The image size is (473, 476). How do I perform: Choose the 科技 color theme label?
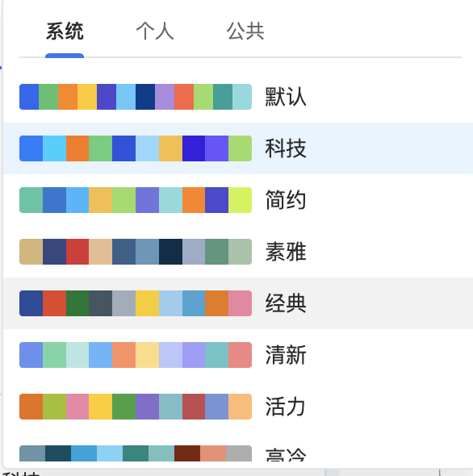pyautogui.click(x=286, y=148)
